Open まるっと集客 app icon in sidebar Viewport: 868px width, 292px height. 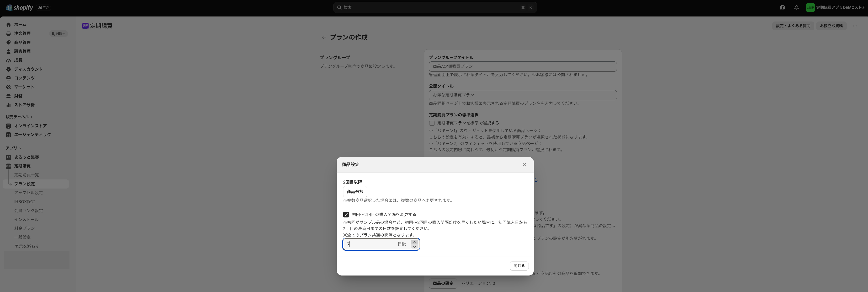click(8, 157)
